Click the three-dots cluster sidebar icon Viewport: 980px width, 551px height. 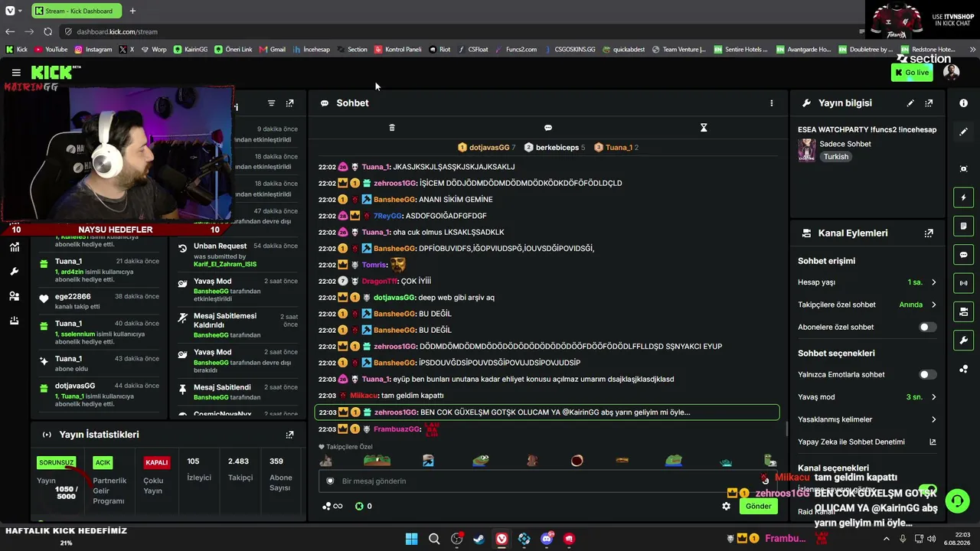tap(964, 370)
